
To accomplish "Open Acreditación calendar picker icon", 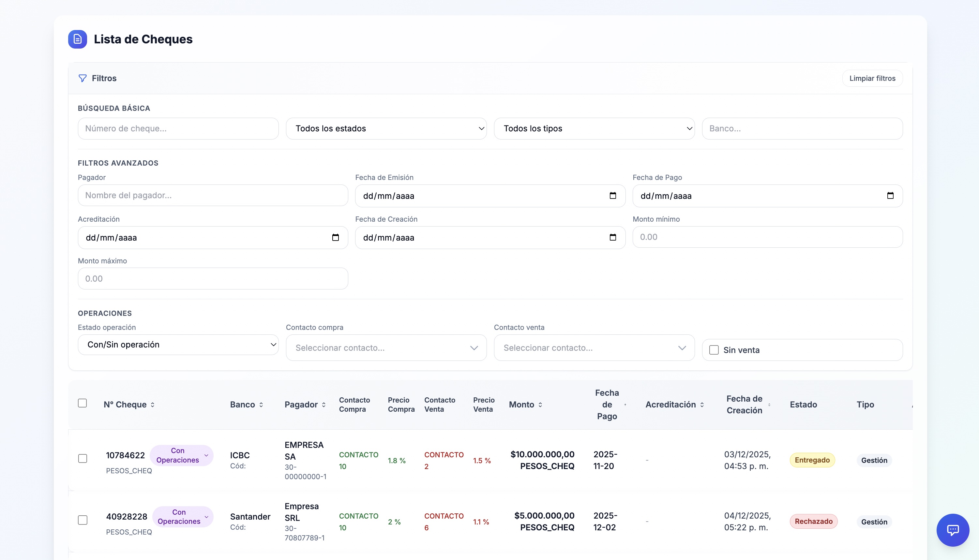I will pos(335,237).
